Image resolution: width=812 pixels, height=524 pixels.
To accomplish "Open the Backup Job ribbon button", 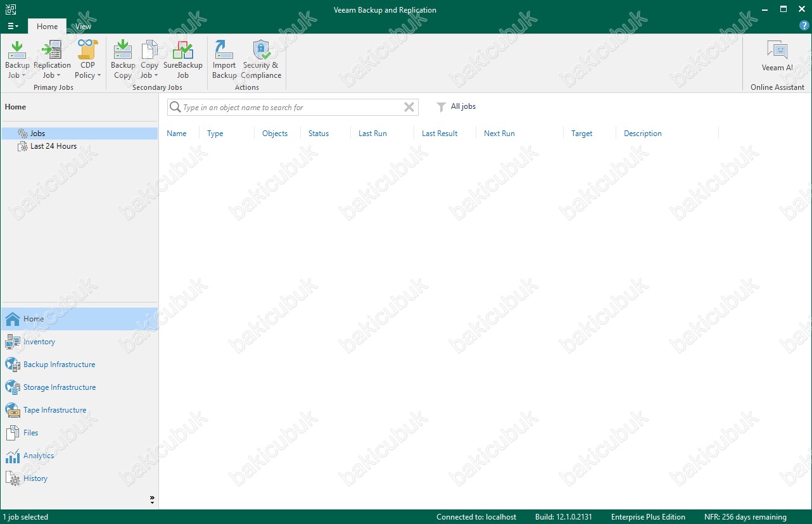I will 17,59.
